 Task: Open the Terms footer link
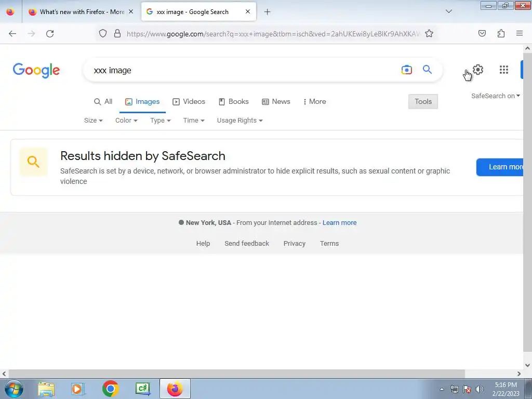pyautogui.click(x=329, y=244)
